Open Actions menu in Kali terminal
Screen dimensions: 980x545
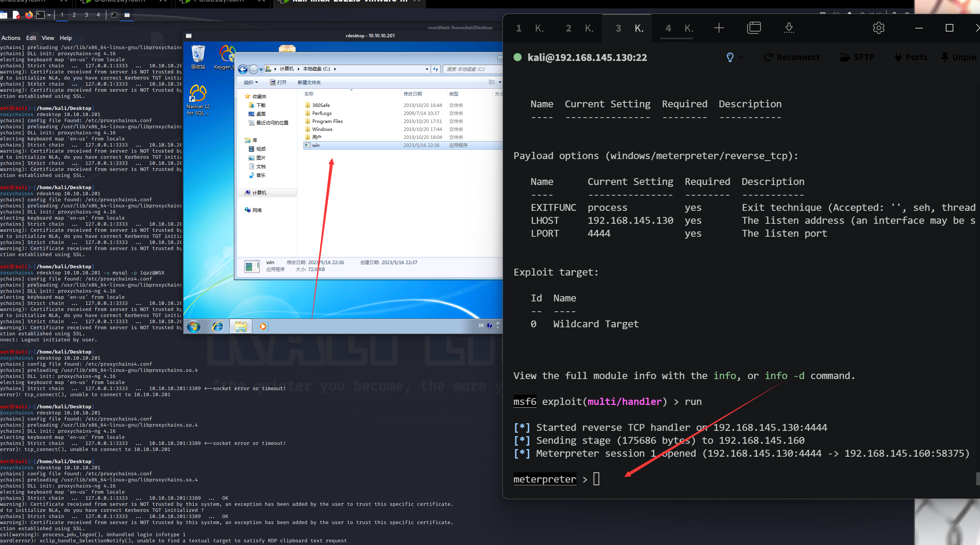(x=11, y=38)
